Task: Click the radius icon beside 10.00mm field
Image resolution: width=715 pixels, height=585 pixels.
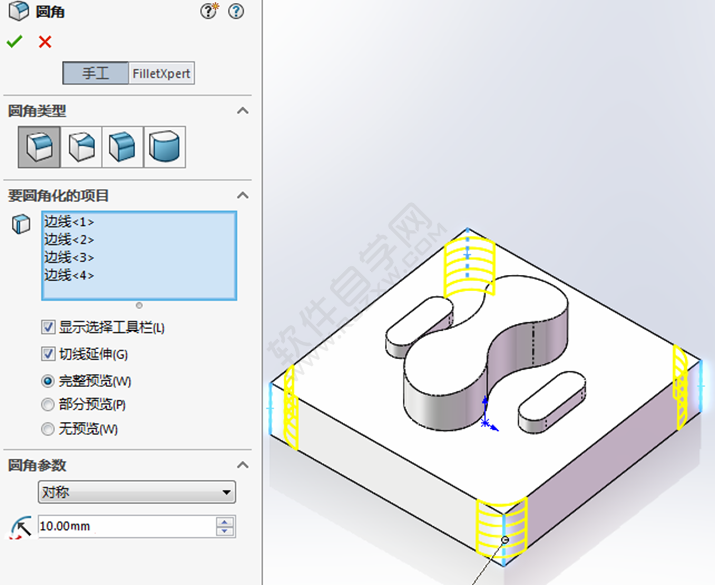Action: coord(21,527)
